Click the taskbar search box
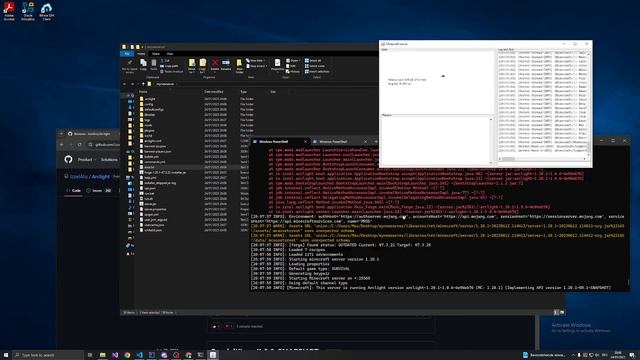 point(48,355)
